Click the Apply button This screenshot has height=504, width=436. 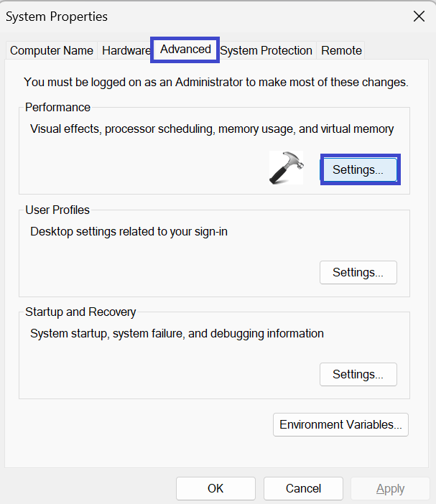390,488
